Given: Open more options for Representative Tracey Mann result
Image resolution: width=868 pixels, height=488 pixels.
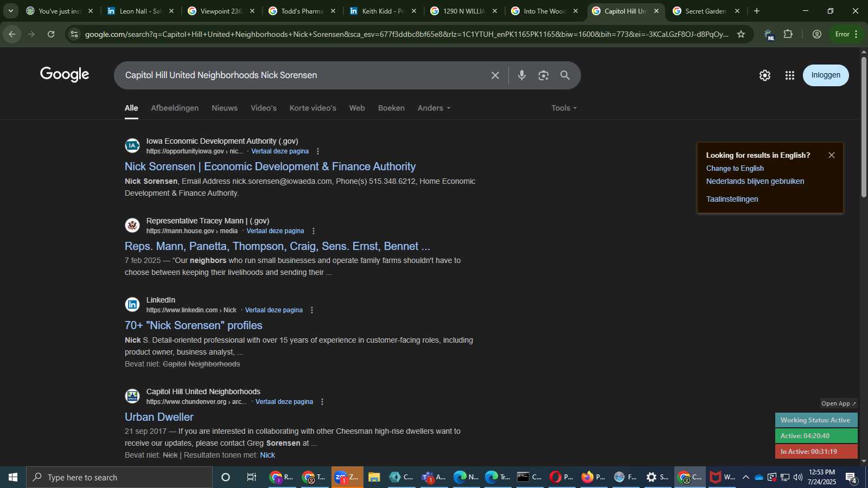Looking at the screenshot, I should point(313,231).
